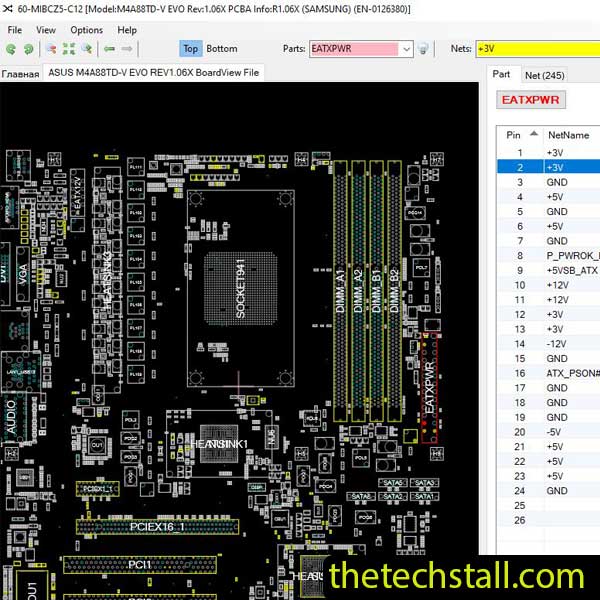Click the rotate right green arrow icon
This screenshot has height=600, width=600.
pos(28,49)
